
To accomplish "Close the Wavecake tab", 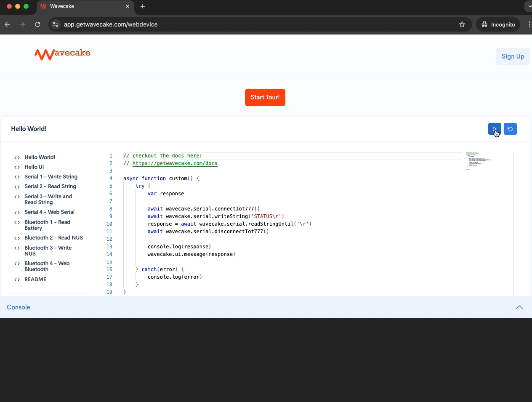I will pyautogui.click(x=128, y=6).
